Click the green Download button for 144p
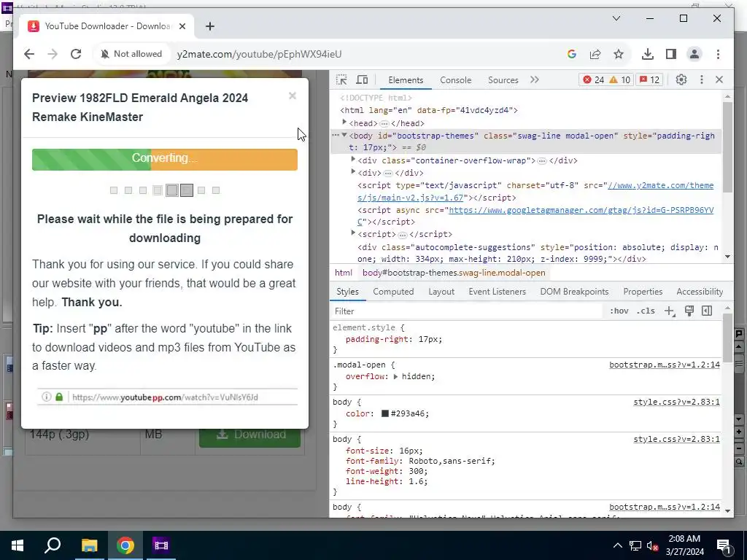747x560 pixels. pyautogui.click(x=249, y=435)
